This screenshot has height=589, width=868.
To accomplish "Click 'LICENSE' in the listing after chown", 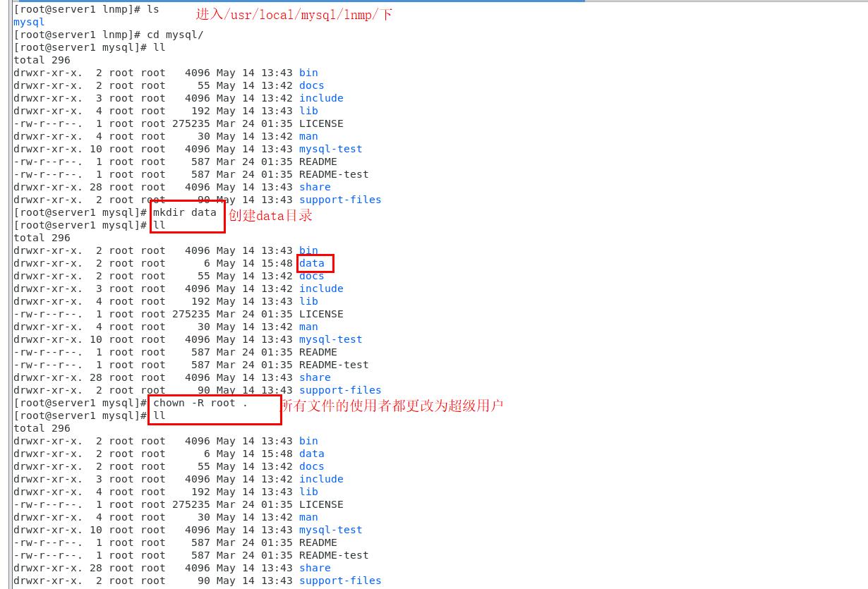I will click(x=321, y=504).
